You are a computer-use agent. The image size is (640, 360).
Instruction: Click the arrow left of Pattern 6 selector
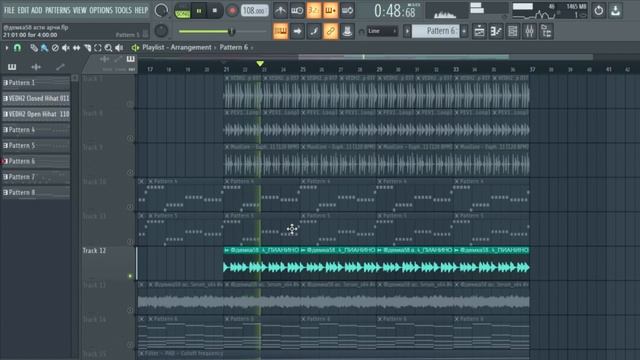[x=407, y=31]
